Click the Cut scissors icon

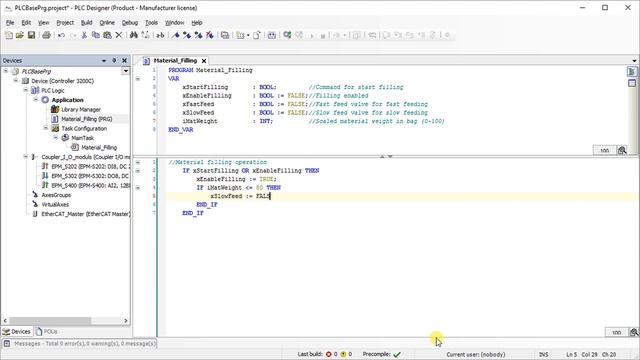[x=84, y=36]
